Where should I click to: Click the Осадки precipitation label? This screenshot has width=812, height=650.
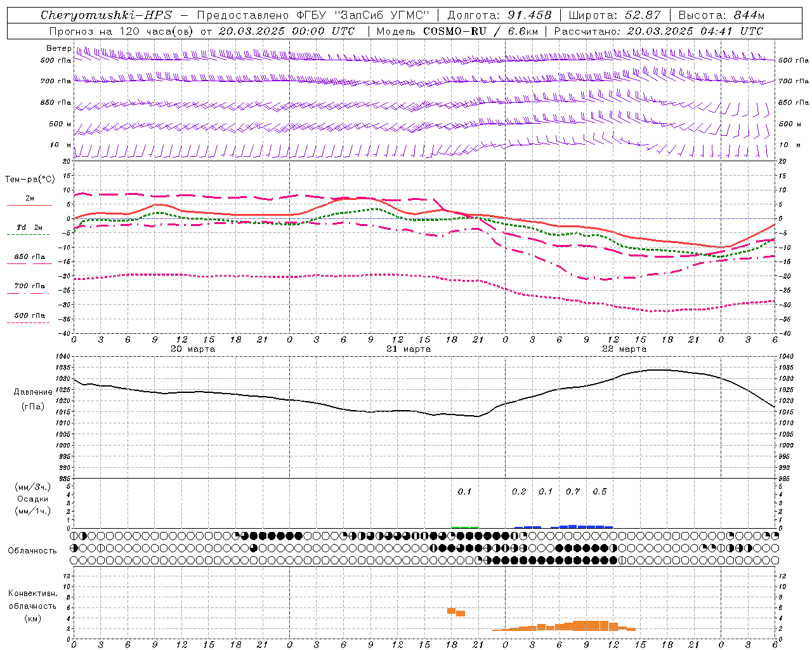coord(33,499)
